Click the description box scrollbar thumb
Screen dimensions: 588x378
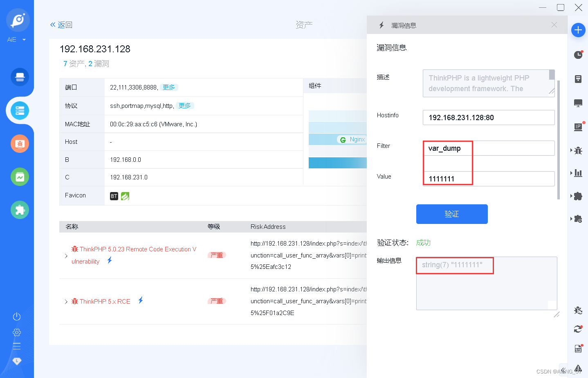(x=552, y=74)
